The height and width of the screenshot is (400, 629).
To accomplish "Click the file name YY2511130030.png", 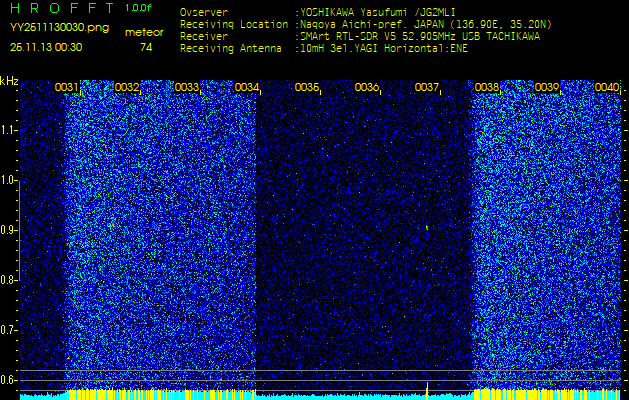I will coord(59,28).
